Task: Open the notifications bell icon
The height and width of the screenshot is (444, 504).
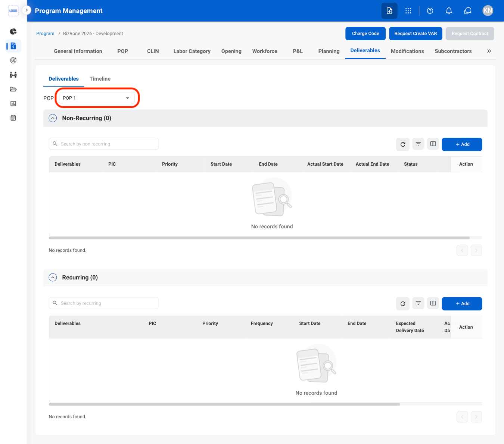Action: tap(449, 11)
